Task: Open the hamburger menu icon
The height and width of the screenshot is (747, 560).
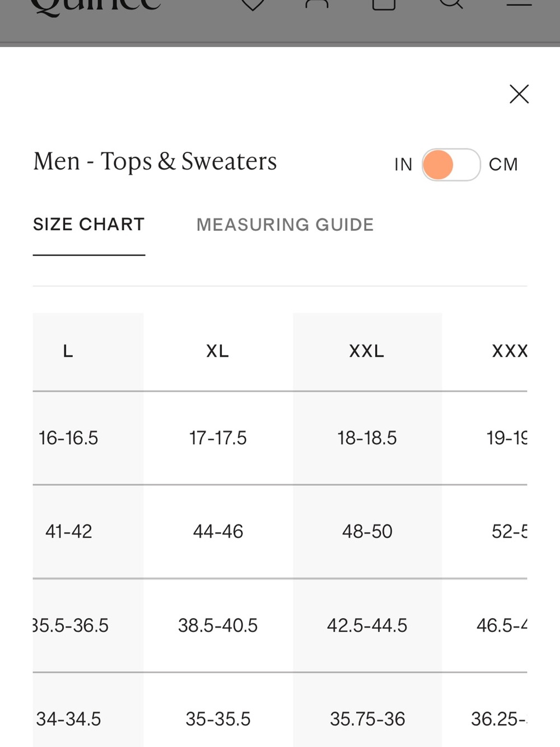Action: click(x=519, y=3)
